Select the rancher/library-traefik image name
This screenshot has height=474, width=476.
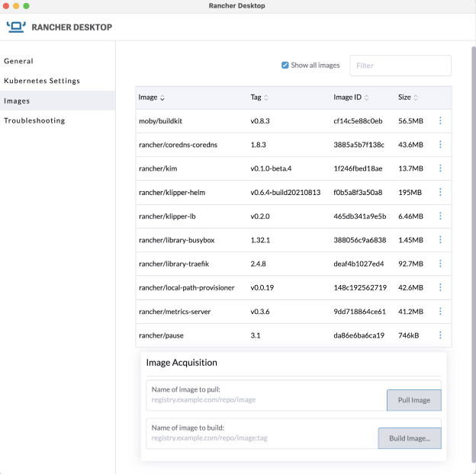click(174, 264)
